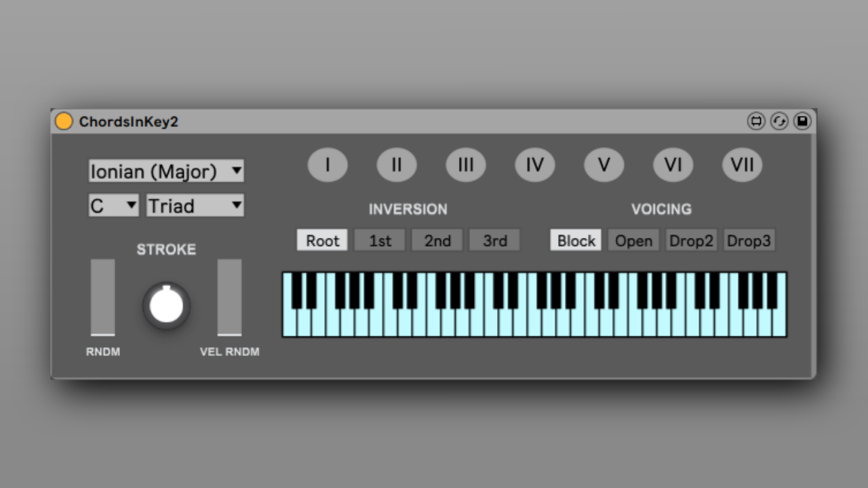
Task: Select the chord degree IV button
Action: (x=535, y=165)
